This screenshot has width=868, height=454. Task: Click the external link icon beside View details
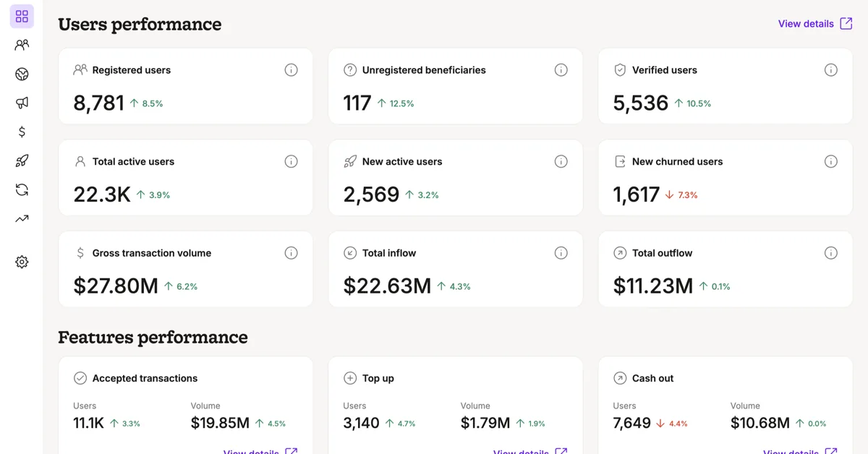(x=846, y=24)
